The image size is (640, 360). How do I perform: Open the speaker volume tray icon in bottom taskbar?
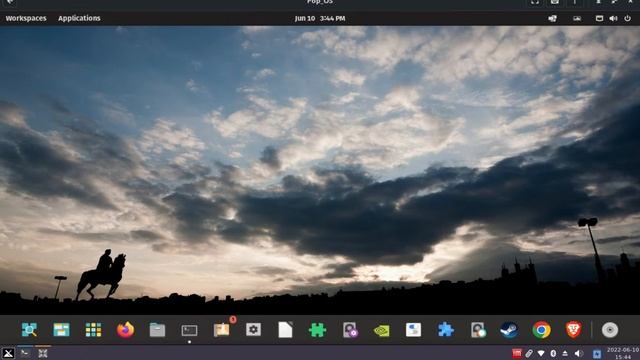point(578,353)
